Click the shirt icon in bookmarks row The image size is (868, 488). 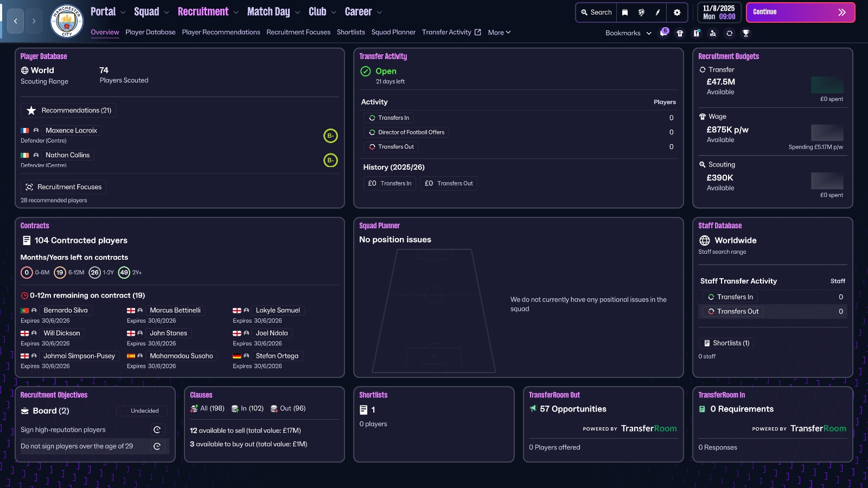[680, 33]
